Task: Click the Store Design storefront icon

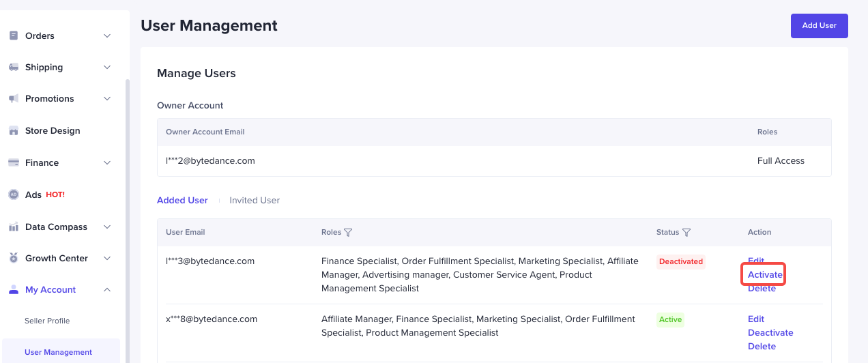Action: coord(14,130)
